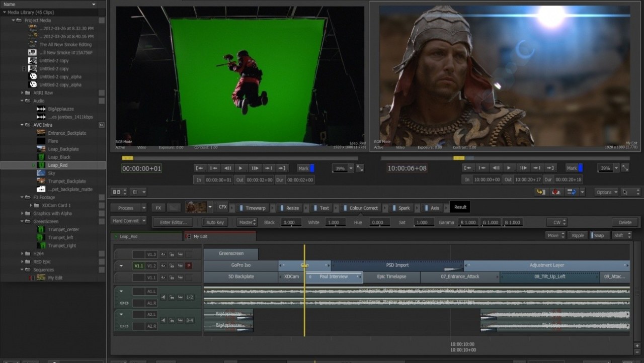Image resolution: width=644 pixels, height=363 pixels.
Task: Click the Axis effect button
Action: 433,208
